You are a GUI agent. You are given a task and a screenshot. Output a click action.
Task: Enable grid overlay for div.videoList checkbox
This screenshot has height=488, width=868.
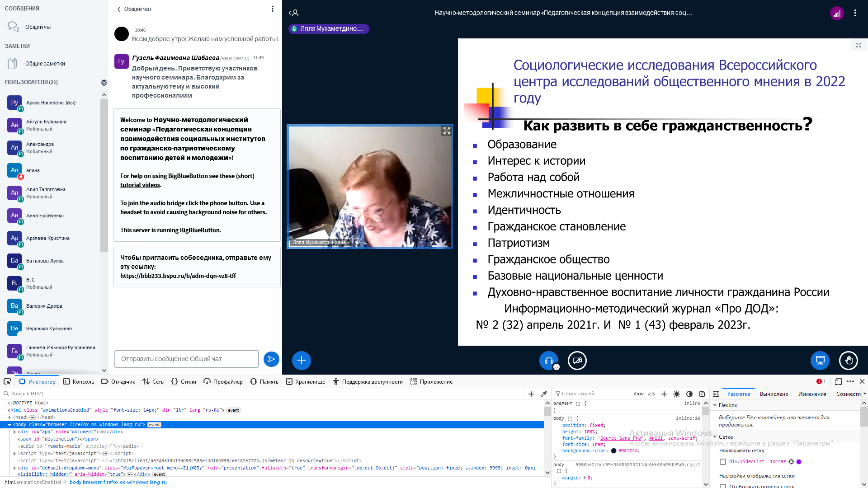pyautogui.click(x=723, y=462)
